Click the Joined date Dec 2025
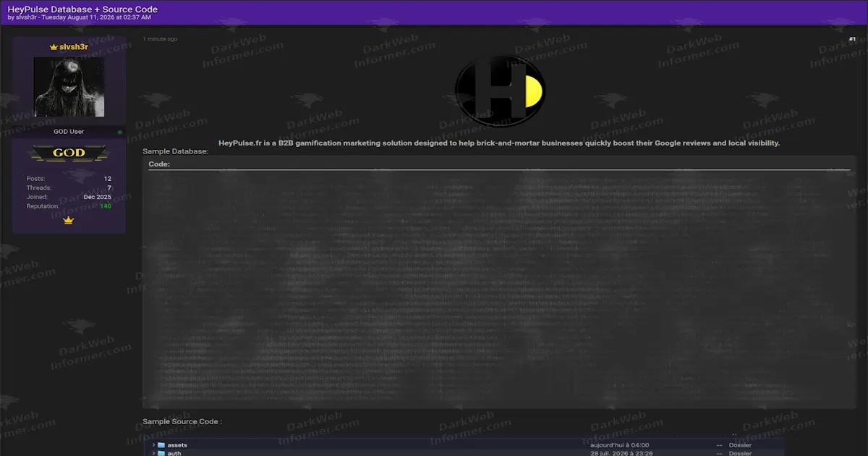 [x=98, y=197]
